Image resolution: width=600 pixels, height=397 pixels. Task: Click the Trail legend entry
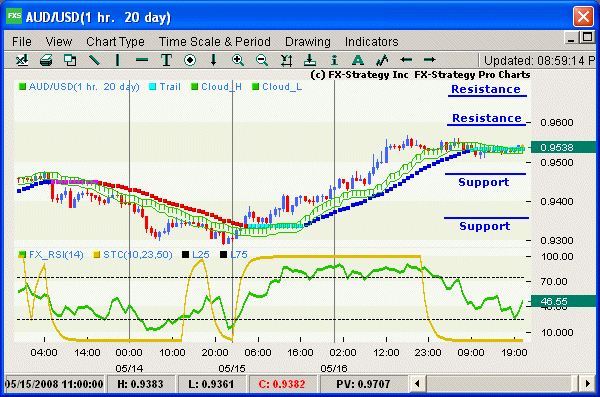(x=165, y=87)
